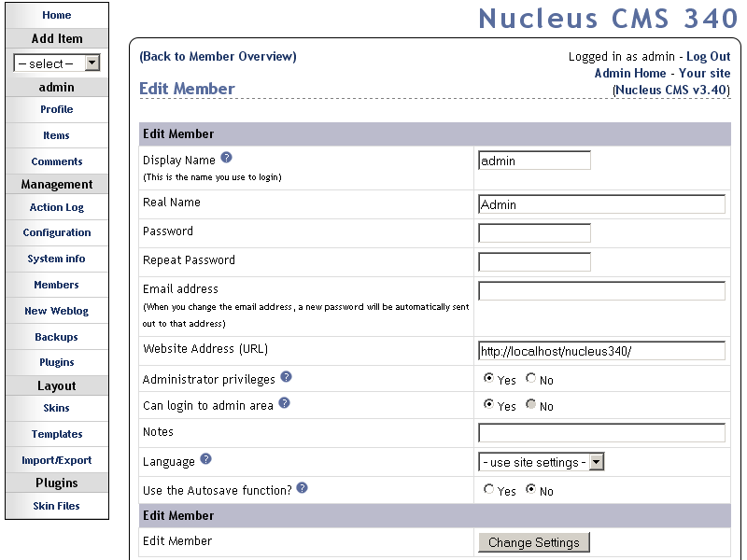Click the Log Out link

coord(709,57)
